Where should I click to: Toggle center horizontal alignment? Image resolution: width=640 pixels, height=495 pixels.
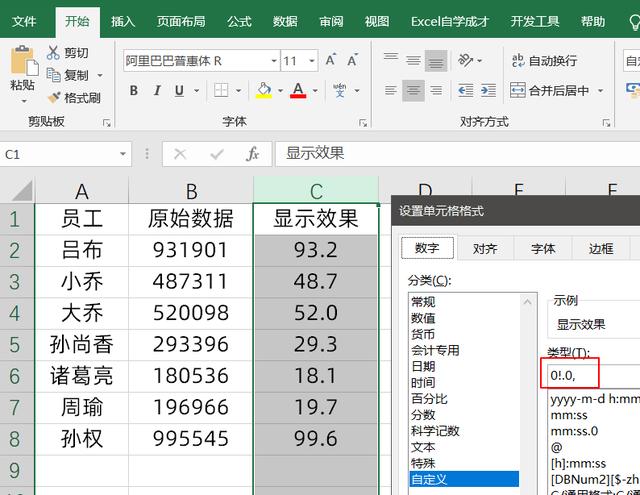pos(413,90)
